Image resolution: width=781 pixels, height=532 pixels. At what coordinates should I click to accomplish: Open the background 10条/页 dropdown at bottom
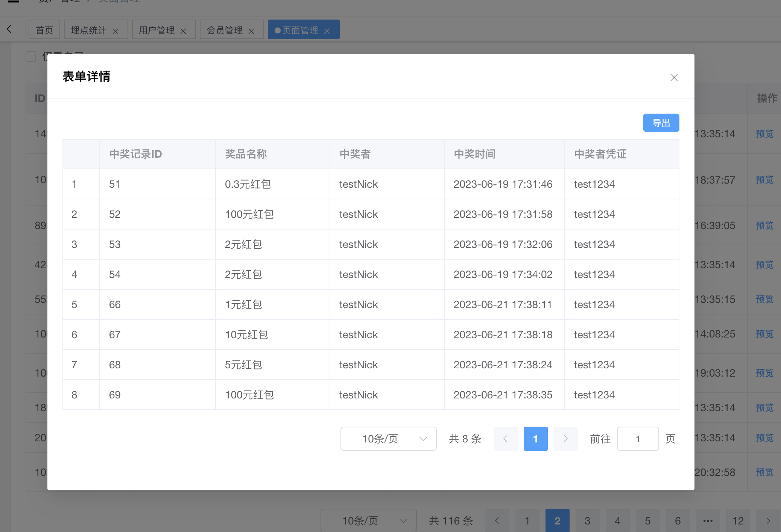click(x=368, y=521)
